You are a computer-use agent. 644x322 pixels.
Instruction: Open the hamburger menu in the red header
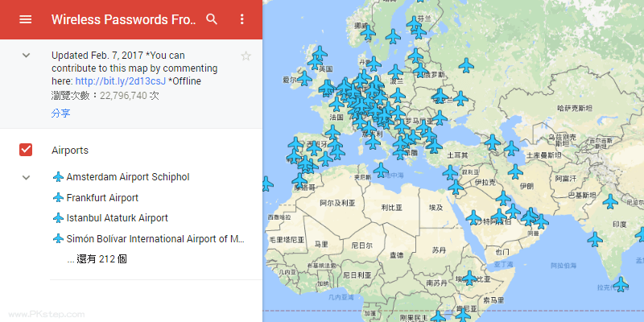coord(26,19)
